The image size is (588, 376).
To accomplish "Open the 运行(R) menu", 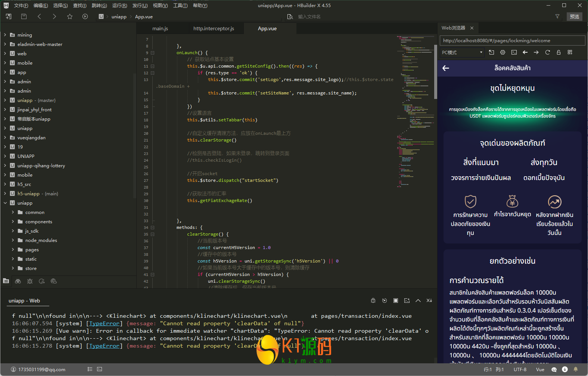I will tap(119, 5).
